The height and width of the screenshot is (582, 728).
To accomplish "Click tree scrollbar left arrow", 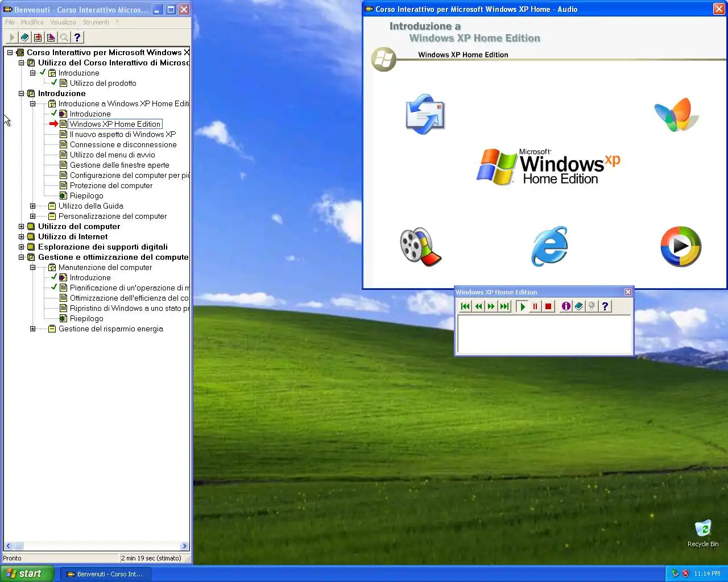I will coord(8,546).
